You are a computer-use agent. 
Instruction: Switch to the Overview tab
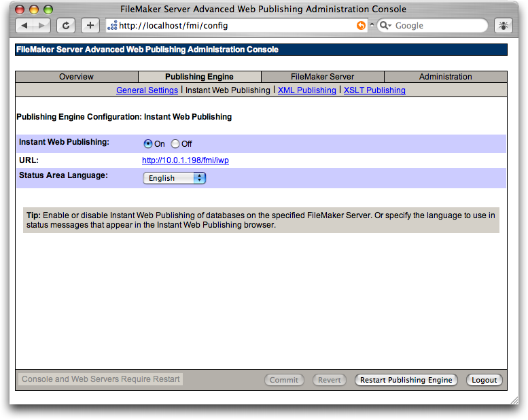76,76
